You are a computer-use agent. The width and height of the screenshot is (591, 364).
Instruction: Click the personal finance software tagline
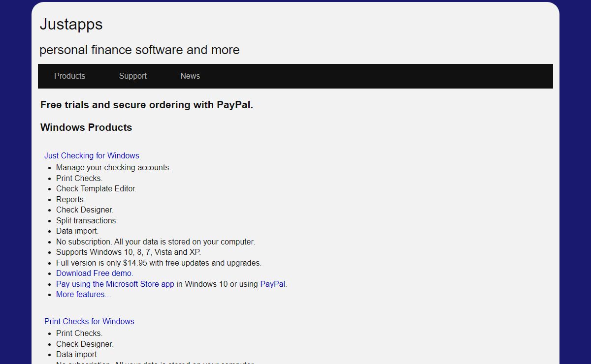click(x=139, y=50)
